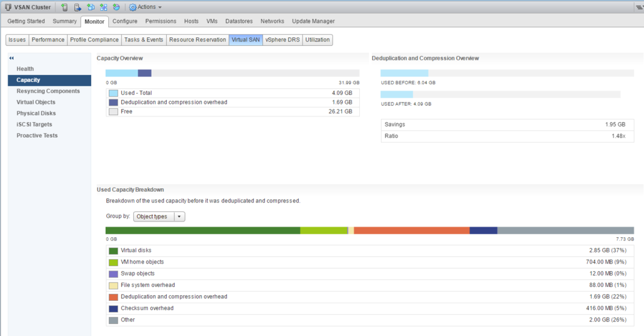
Task: Click the Savings 1.95 GB value
Action: pyautogui.click(x=615, y=125)
